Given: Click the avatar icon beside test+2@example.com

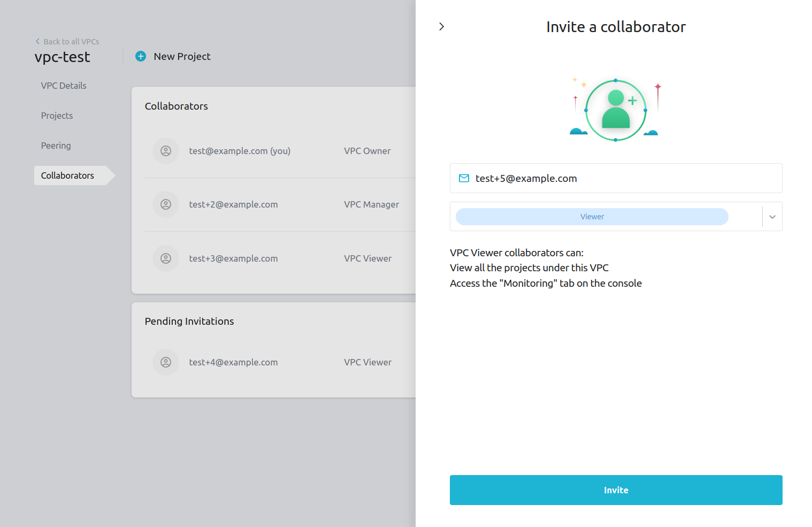Looking at the screenshot, I should (x=166, y=204).
